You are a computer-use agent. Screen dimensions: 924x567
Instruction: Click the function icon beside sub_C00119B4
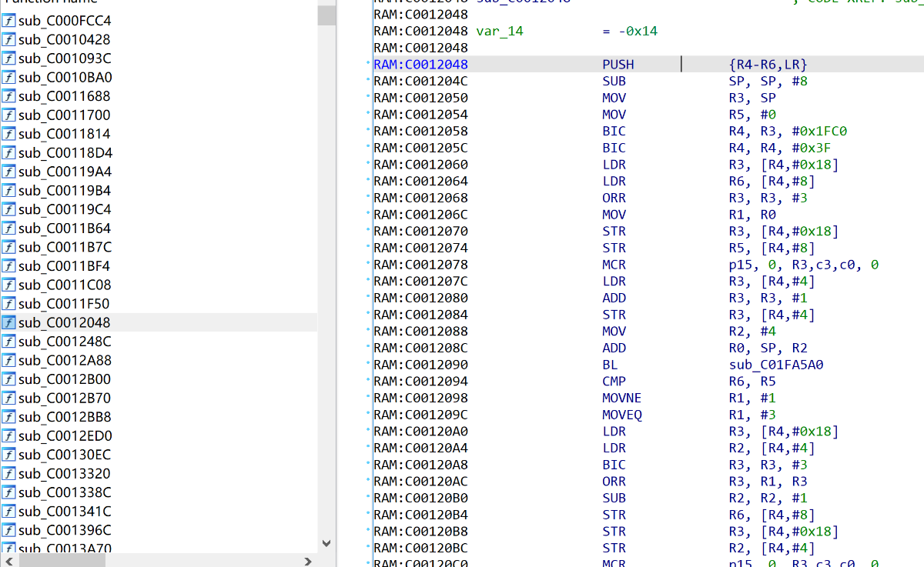[8, 190]
